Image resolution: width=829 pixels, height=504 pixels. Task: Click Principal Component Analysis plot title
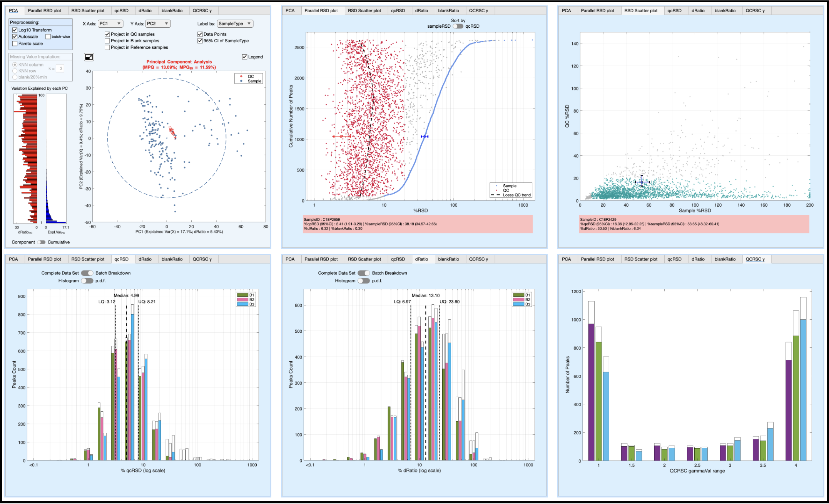(x=179, y=62)
